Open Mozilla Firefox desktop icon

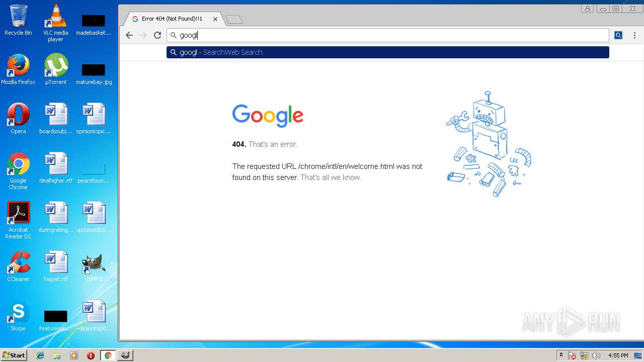[x=18, y=69]
